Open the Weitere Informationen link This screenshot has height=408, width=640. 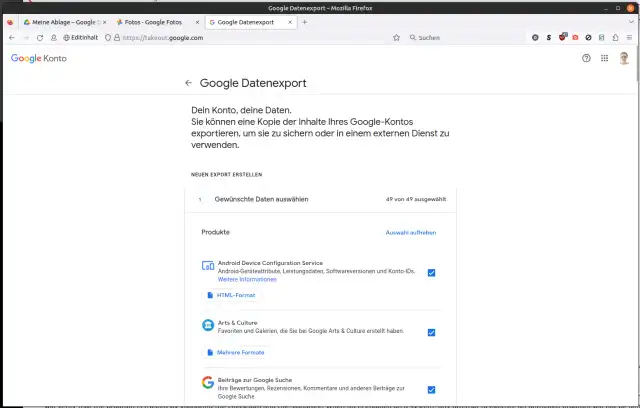coord(233,279)
